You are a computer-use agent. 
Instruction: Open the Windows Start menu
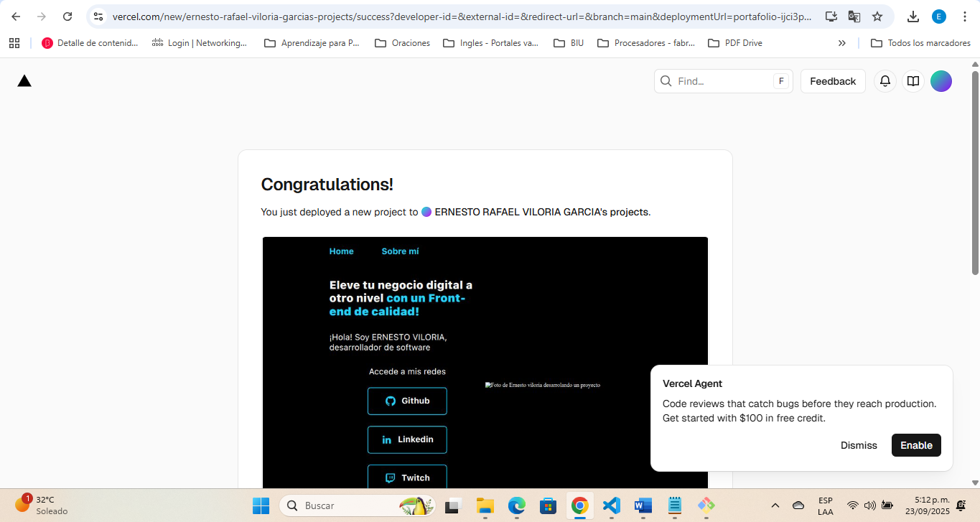click(x=261, y=505)
